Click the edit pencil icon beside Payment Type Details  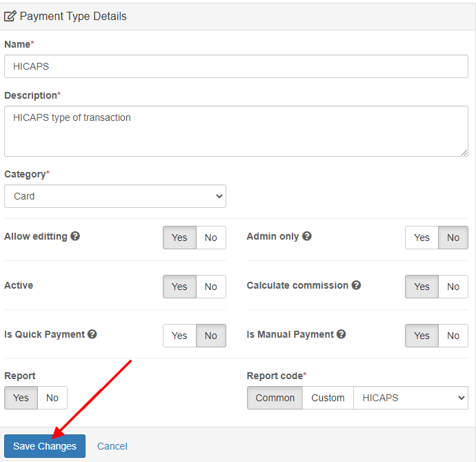(10, 16)
